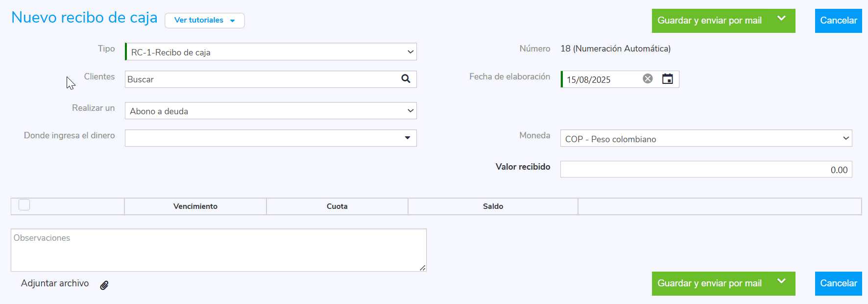Click the magnifier icon in Clientes search

point(406,79)
